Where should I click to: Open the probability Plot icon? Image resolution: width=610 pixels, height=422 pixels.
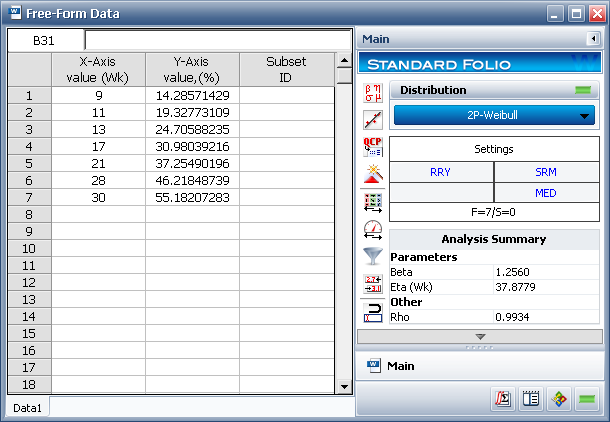[372, 120]
